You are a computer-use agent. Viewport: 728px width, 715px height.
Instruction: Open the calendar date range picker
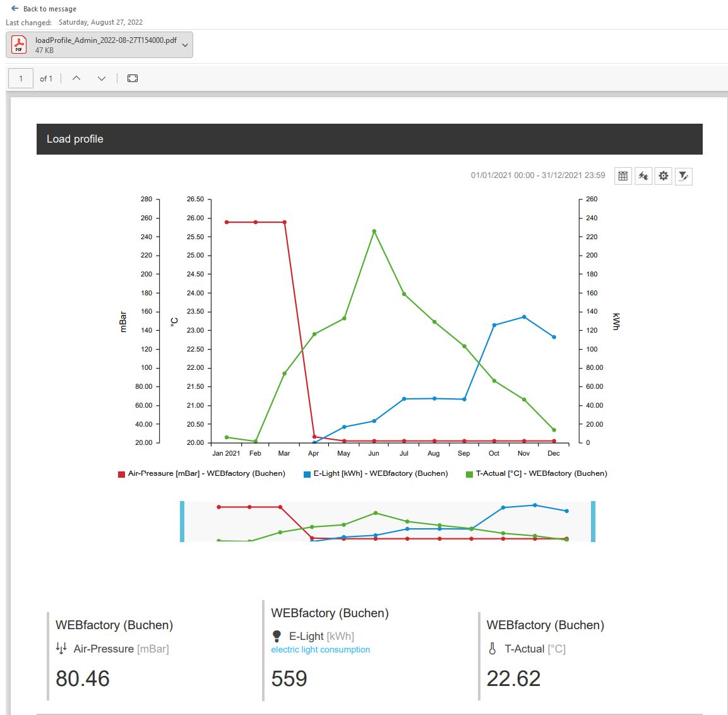pos(623,176)
